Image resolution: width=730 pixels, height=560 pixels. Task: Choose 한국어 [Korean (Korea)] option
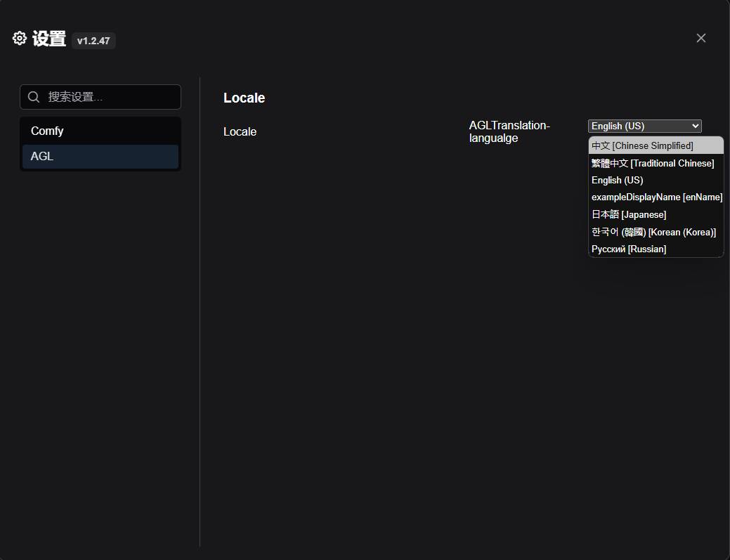pos(656,232)
